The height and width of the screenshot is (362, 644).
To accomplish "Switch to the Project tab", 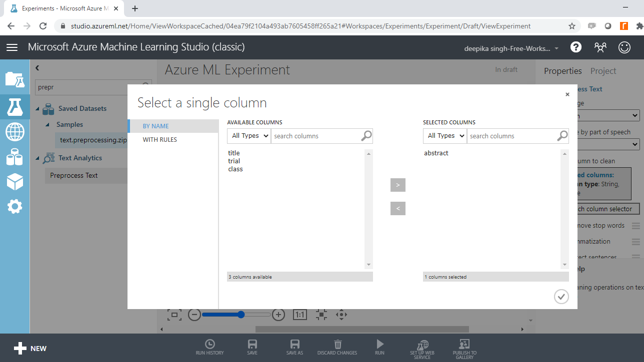I will point(603,71).
